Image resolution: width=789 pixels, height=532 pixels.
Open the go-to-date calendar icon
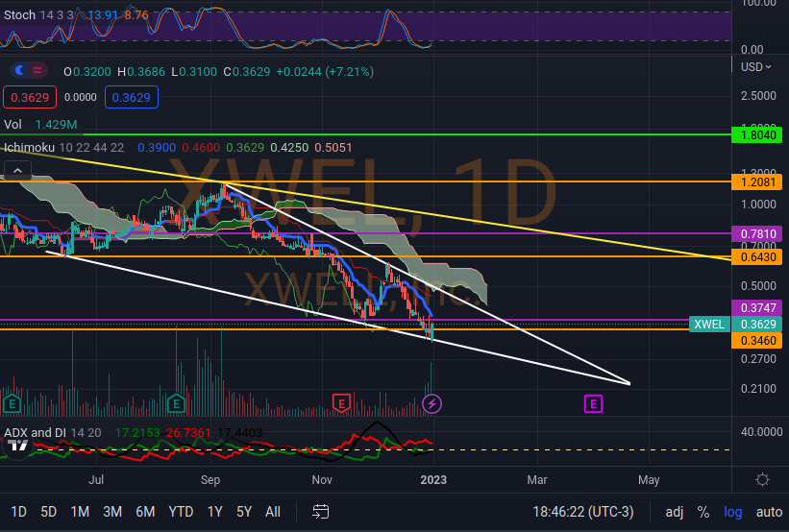point(321,512)
